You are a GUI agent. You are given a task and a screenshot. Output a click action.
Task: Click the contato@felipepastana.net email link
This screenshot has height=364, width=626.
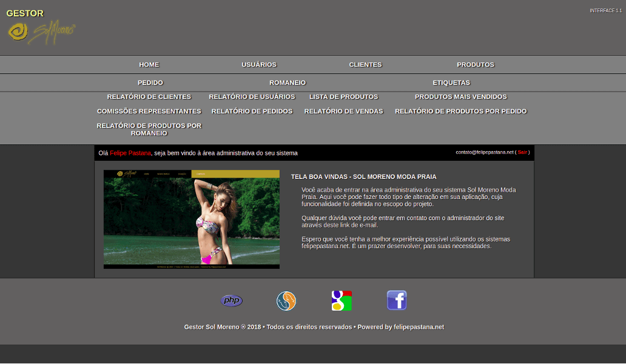(x=485, y=152)
